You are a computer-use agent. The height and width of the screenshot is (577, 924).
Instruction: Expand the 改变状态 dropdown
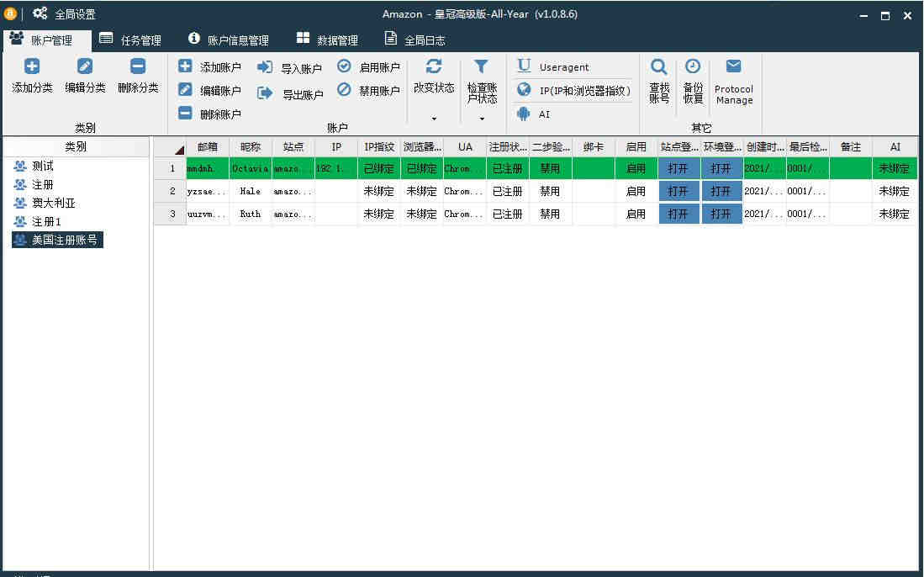click(x=434, y=119)
